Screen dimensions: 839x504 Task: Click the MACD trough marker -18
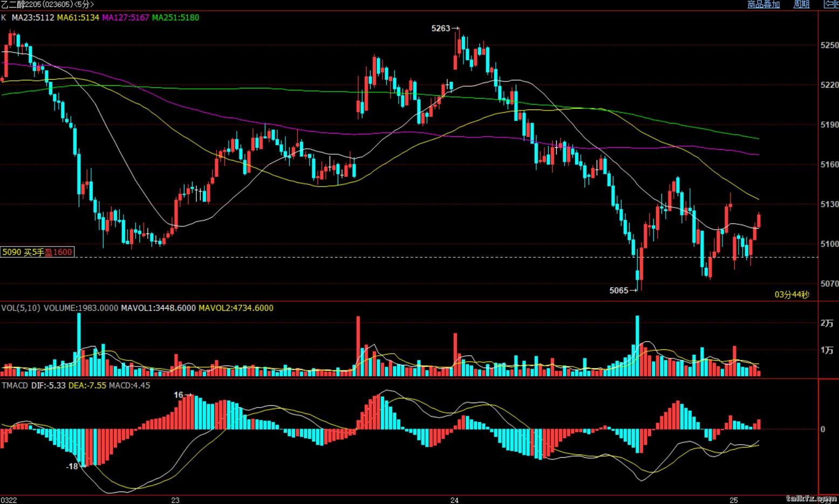tap(76, 466)
